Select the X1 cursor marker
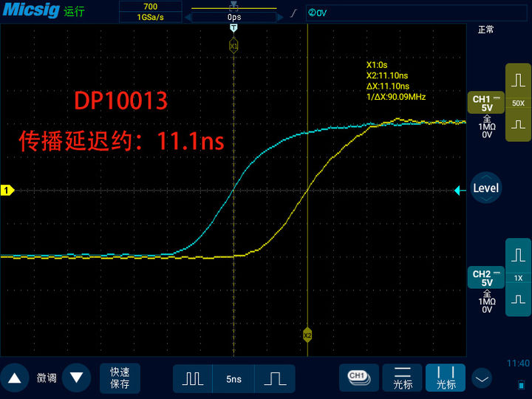Image resolution: width=532 pixels, height=399 pixels. click(233, 46)
